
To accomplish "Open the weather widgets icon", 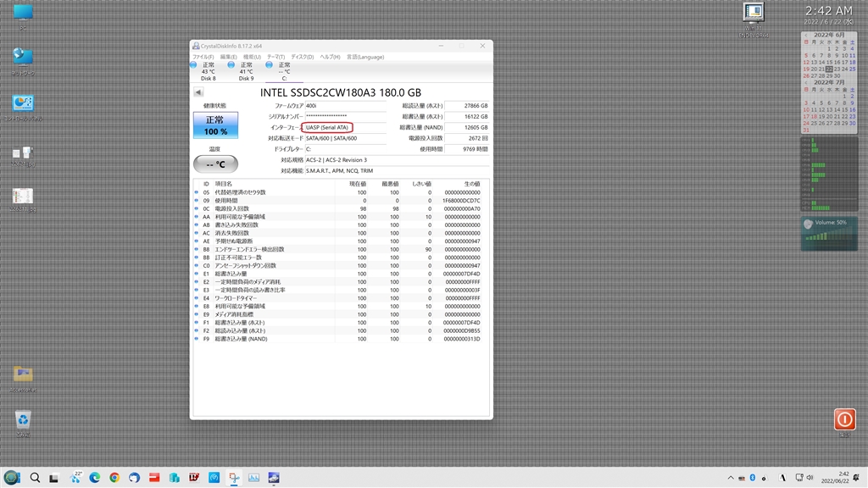I will [x=75, y=478].
